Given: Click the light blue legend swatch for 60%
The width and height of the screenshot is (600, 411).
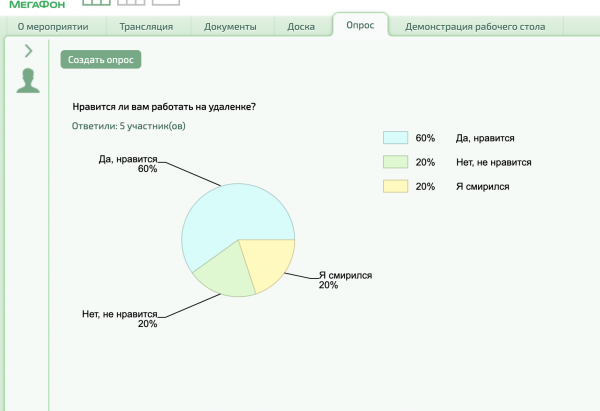Looking at the screenshot, I should (x=395, y=138).
